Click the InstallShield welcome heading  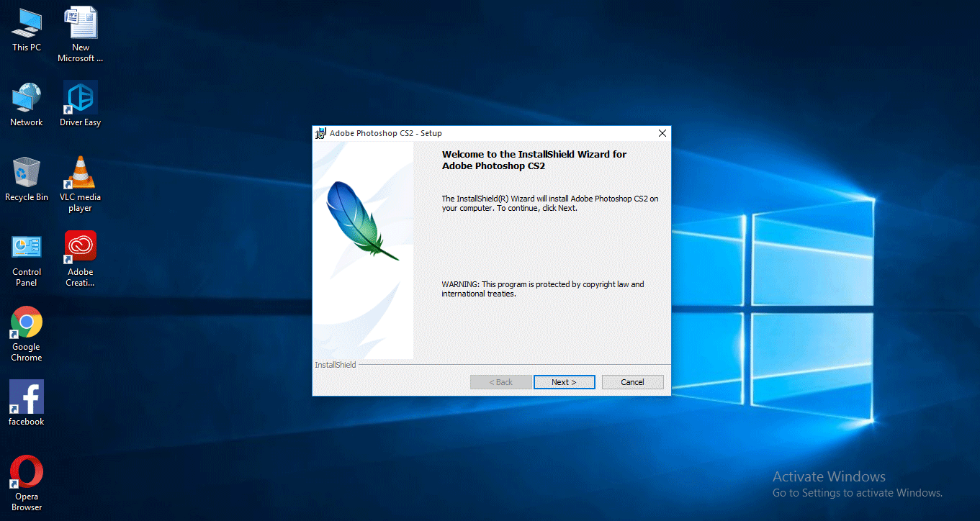534,160
